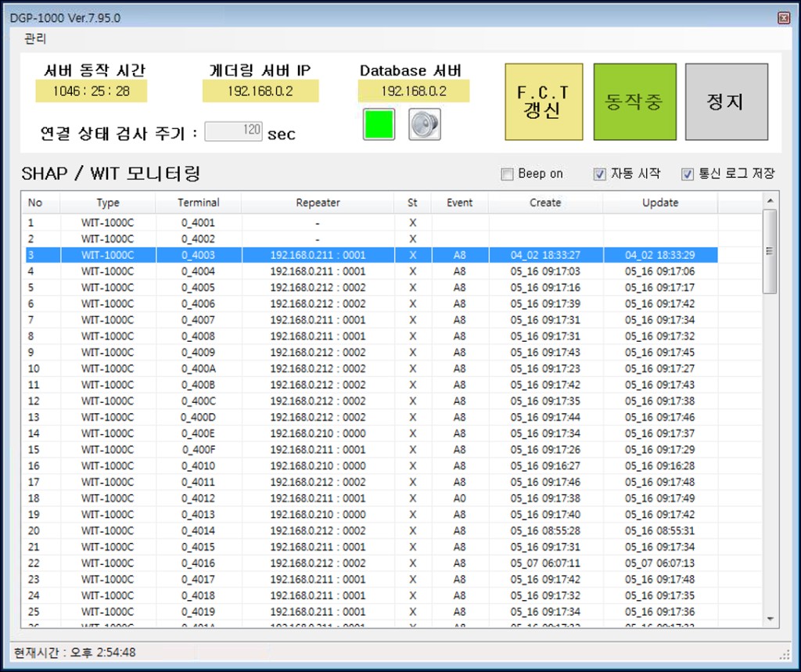Viewport: 801px width, 672px height.
Task: Click terminal 0_4006 cell
Action: [198, 304]
